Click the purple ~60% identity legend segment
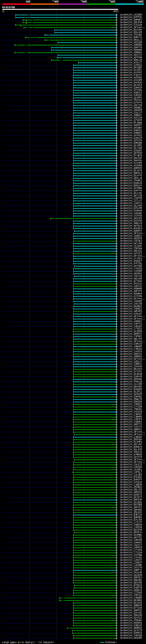 coord(73,4)
